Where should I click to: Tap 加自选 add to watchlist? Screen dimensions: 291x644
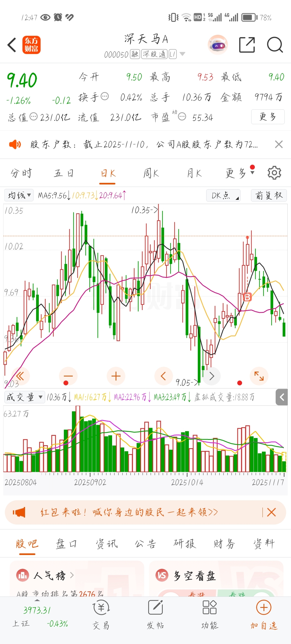point(264,615)
